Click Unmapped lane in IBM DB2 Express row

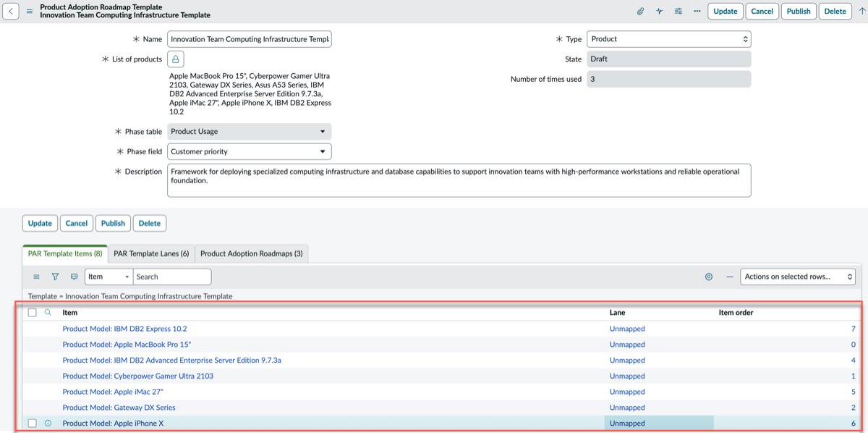[x=627, y=329]
